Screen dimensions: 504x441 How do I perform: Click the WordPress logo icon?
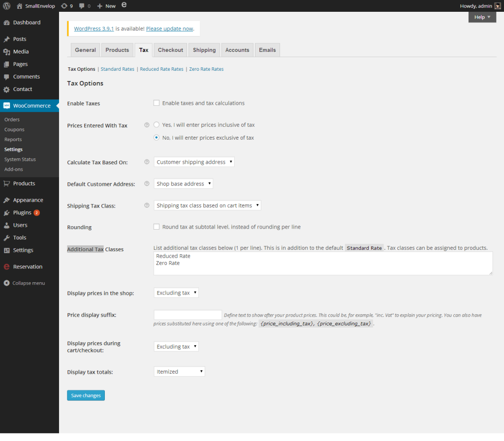(x=6, y=6)
